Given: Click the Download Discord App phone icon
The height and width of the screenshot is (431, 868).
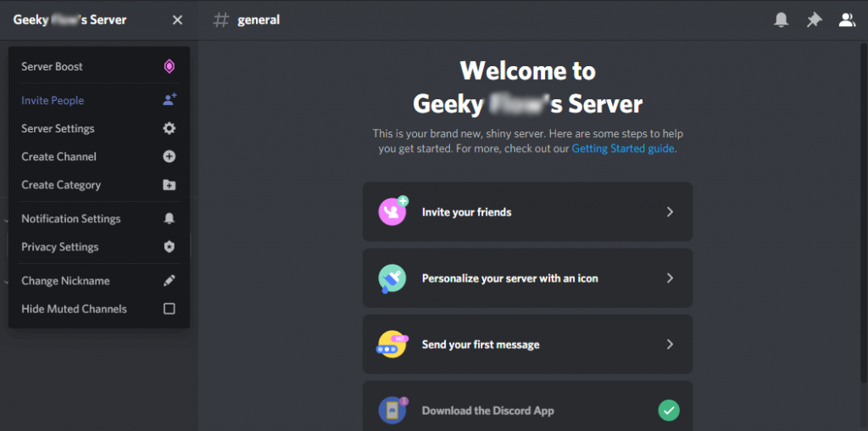Looking at the screenshot, I should point(392,411).
